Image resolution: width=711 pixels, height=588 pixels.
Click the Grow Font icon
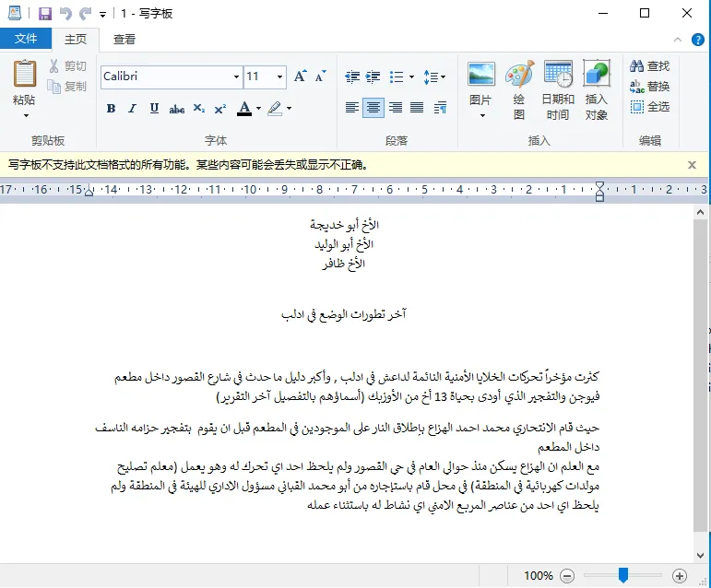pos(300,77)
